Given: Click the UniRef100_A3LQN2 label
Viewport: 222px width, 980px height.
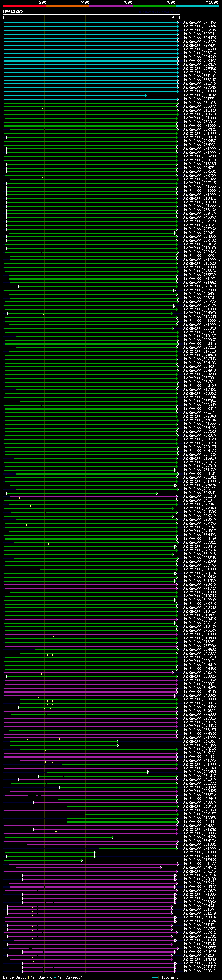Looking at the screenshot, I should click(x=199, y=478).
